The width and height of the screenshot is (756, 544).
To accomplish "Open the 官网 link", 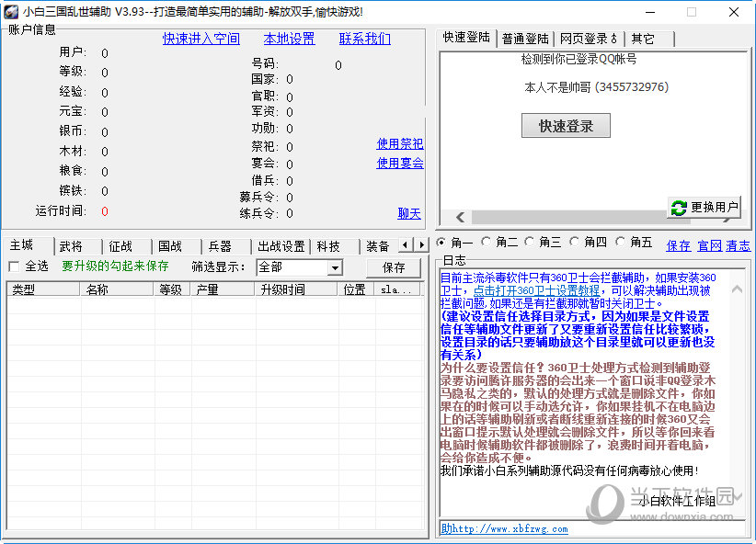I will point(709,245).
